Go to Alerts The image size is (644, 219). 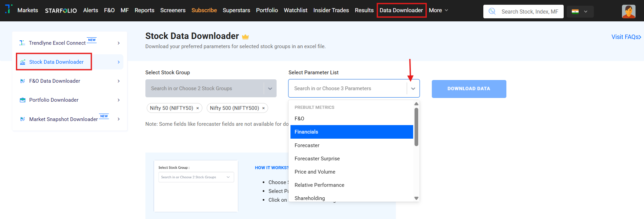90,10
